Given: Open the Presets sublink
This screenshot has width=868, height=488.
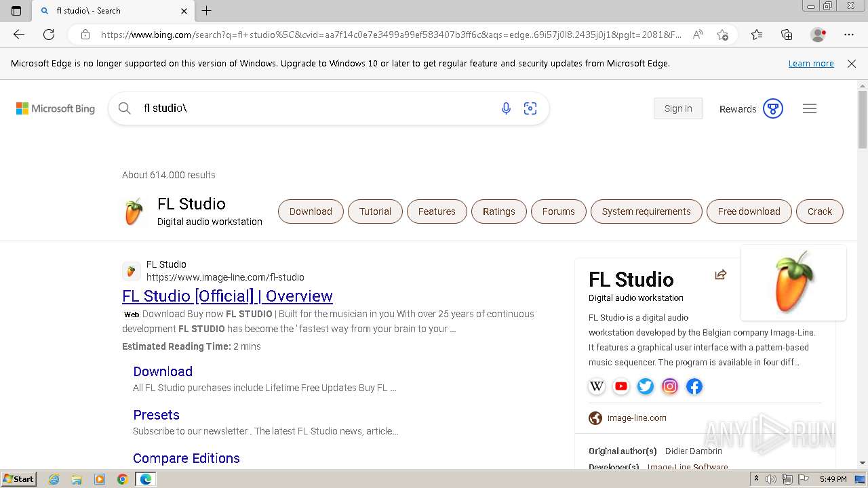Looking at the screenshot, I should (x=156, y=415).
